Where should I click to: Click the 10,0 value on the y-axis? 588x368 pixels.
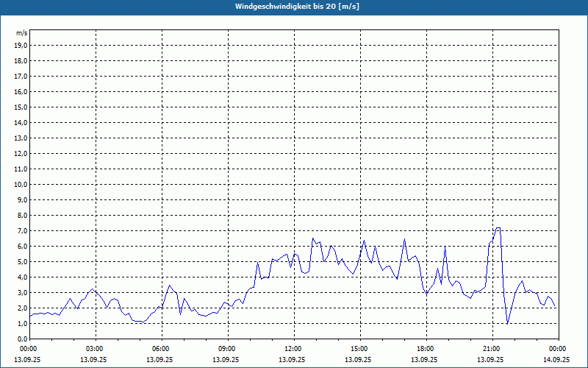coord(21,185)
